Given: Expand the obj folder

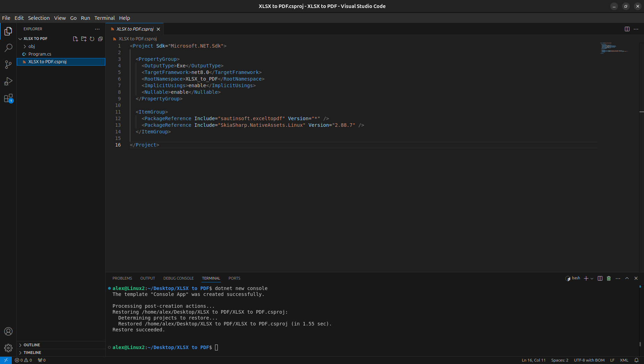Looking at the screenshot, I should point(32,47).
